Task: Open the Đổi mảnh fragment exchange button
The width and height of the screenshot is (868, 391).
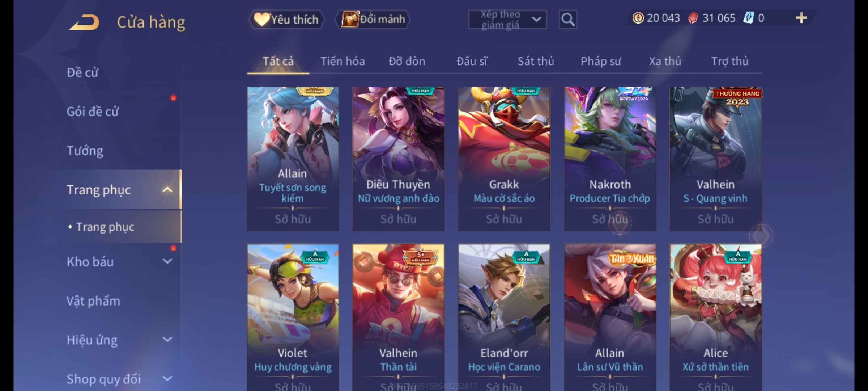Action: pos(373,20)
